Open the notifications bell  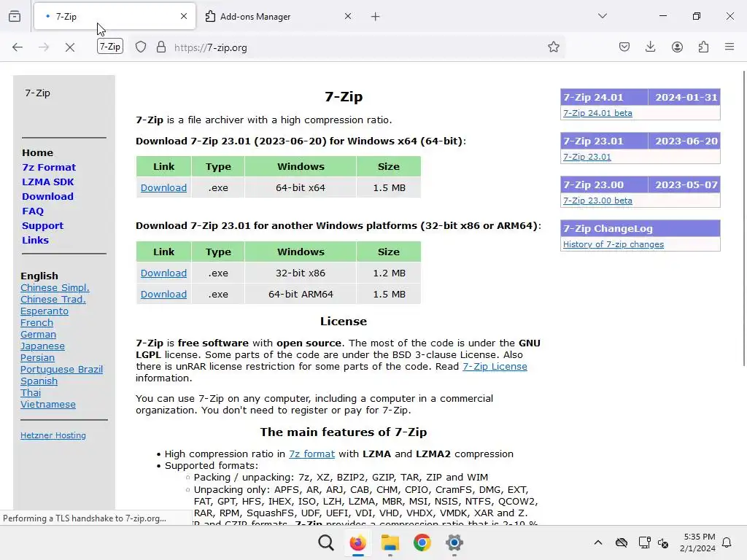[x=727, y=542]
